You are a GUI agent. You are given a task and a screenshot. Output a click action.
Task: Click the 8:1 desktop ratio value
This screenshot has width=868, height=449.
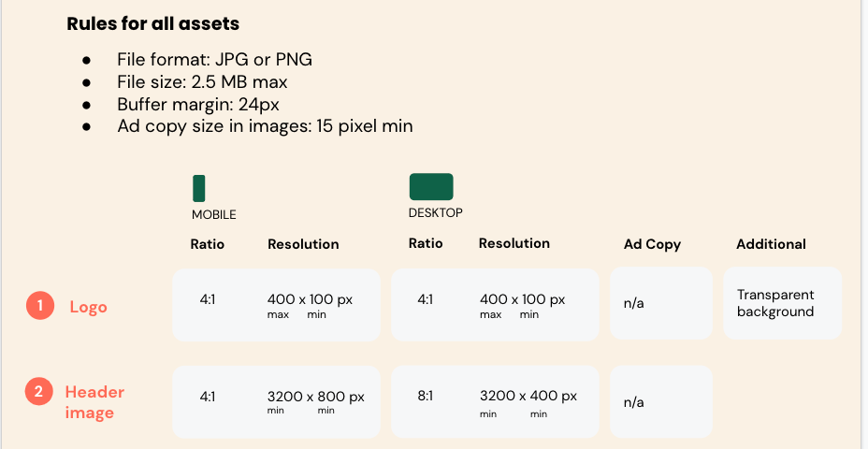coord(425,396)
